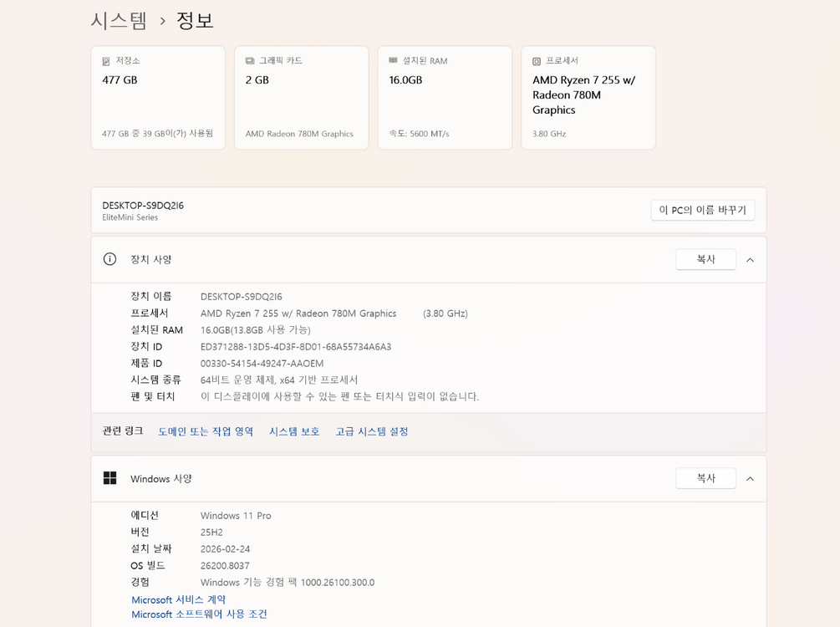Go back to 시스템 via breadcrumb

pos(118,20)
